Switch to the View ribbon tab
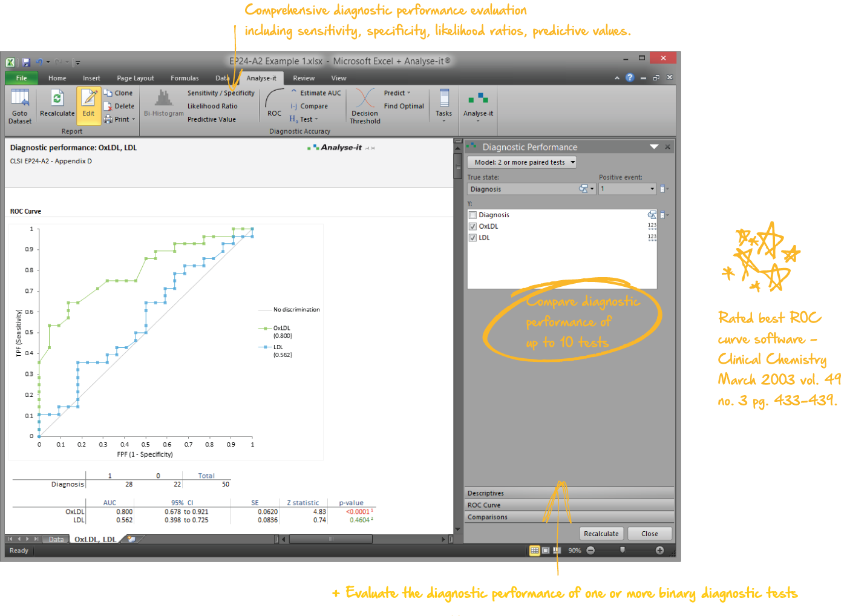This screenshot has height=616, width=847. [339, 78]
